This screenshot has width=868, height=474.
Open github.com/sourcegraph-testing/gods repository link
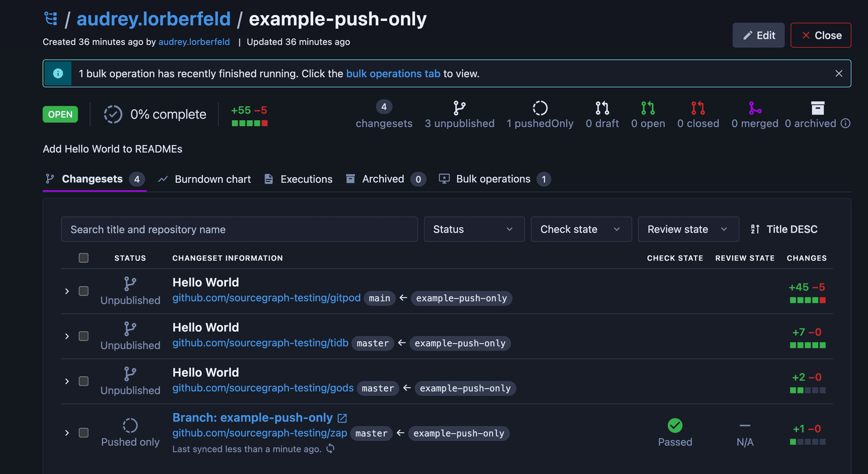click(263, 388)
